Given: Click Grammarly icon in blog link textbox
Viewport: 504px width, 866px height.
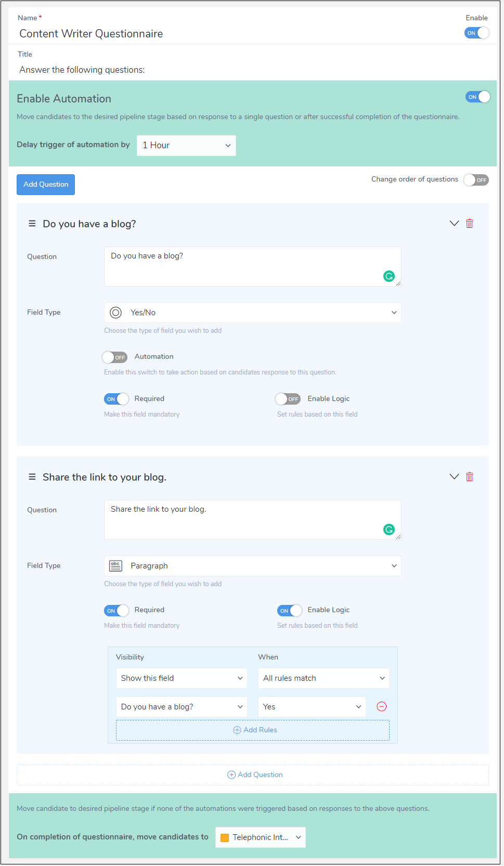Looking at the screenshot, I should (x=389, y=529).
